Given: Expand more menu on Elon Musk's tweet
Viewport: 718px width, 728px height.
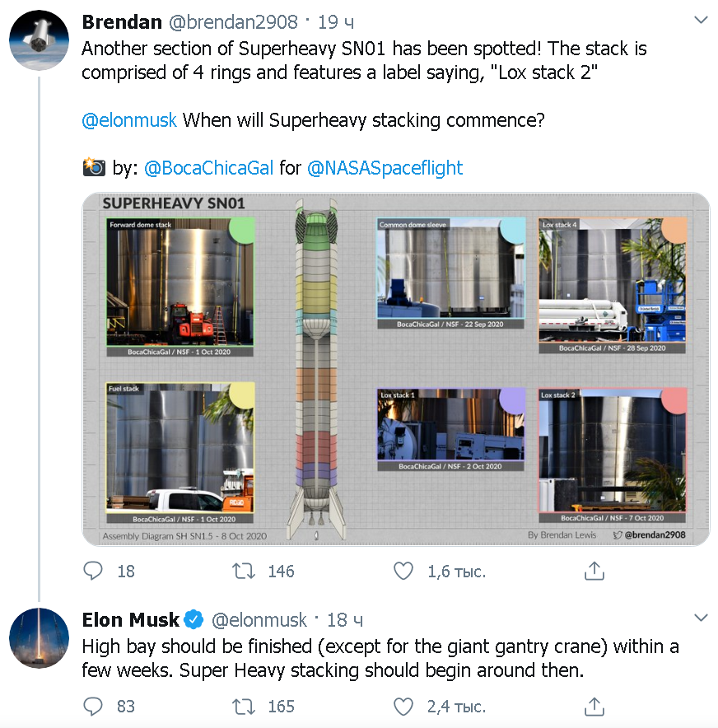Looking at the screenshot, I should pos(700,617).
